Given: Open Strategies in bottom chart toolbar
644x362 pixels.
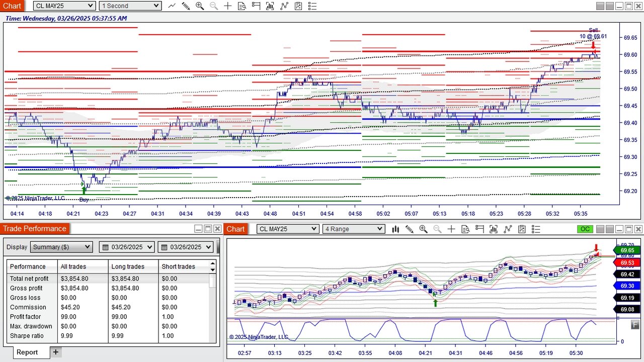Looking at the screenshot, I should [x=522, y=229].
